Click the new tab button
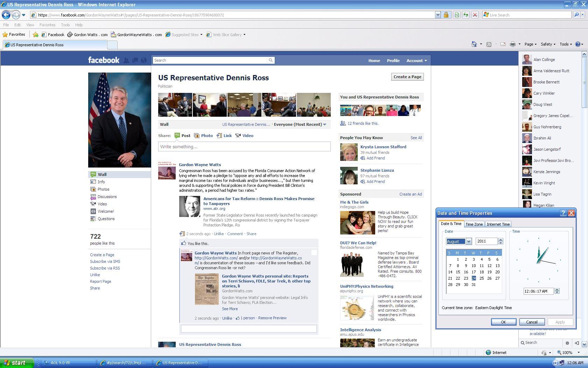Image resolution: width=588 pixels, height=368 pixels. (x=112, y=45)
